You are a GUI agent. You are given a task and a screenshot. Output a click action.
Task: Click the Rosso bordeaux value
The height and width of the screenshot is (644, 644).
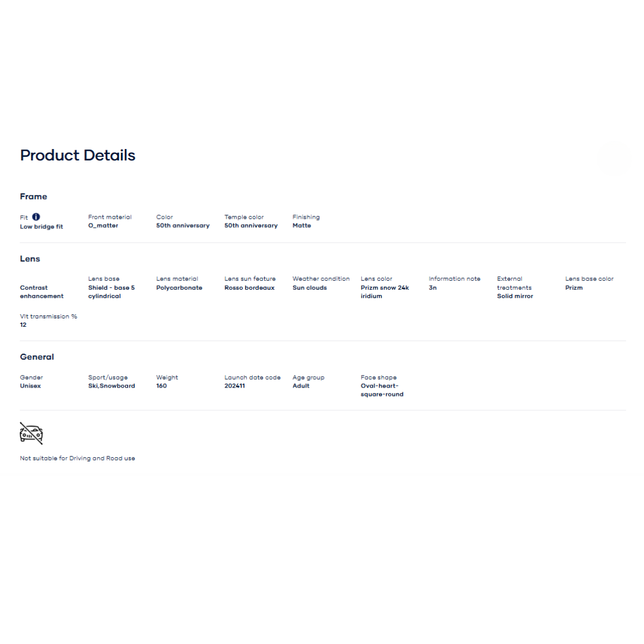point(249,288)
